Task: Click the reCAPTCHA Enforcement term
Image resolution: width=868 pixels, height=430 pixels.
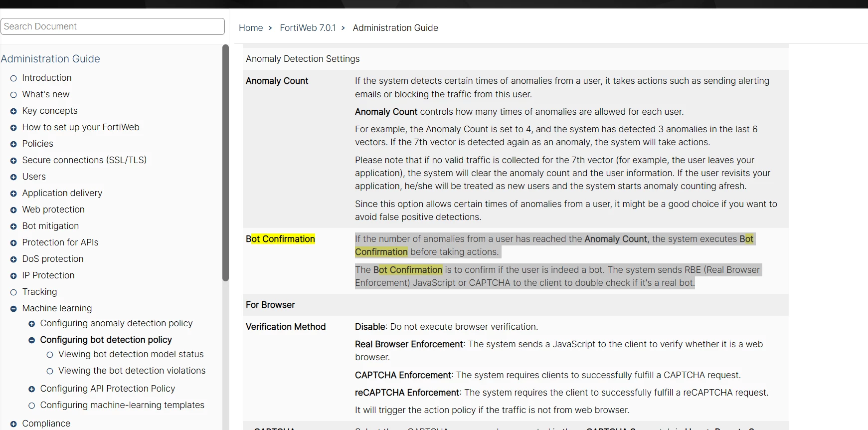Action: (x=407, y=393)
